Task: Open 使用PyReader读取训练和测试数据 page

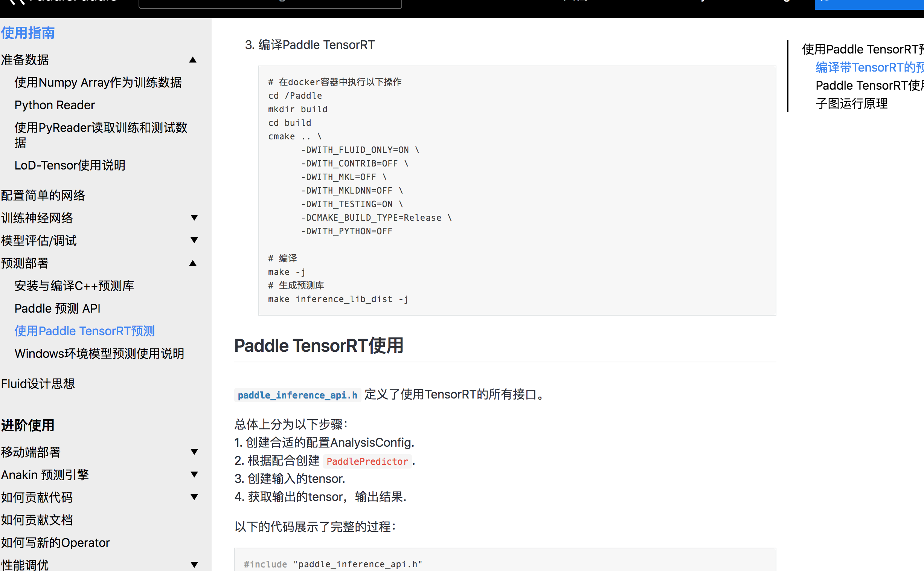Action: 101,135
